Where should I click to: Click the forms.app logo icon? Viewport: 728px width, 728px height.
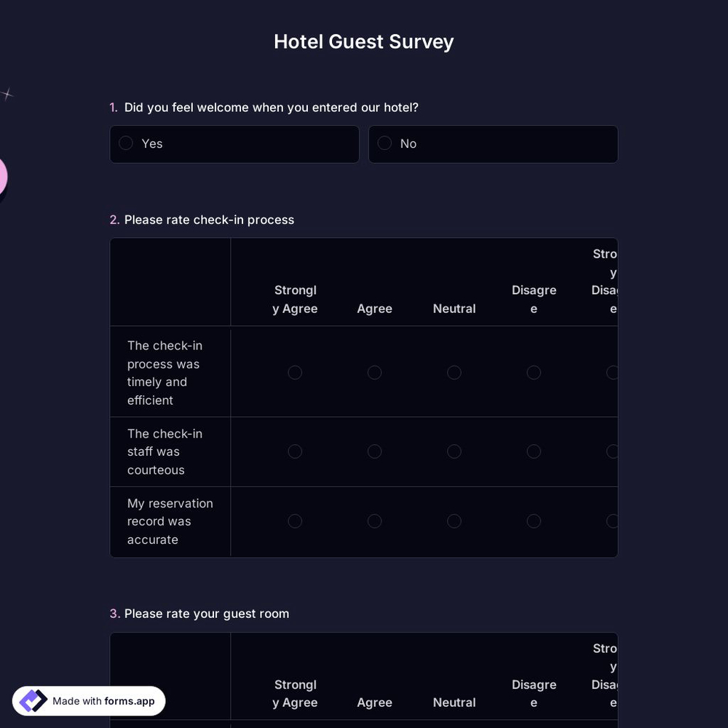click(x=33, y=700)
